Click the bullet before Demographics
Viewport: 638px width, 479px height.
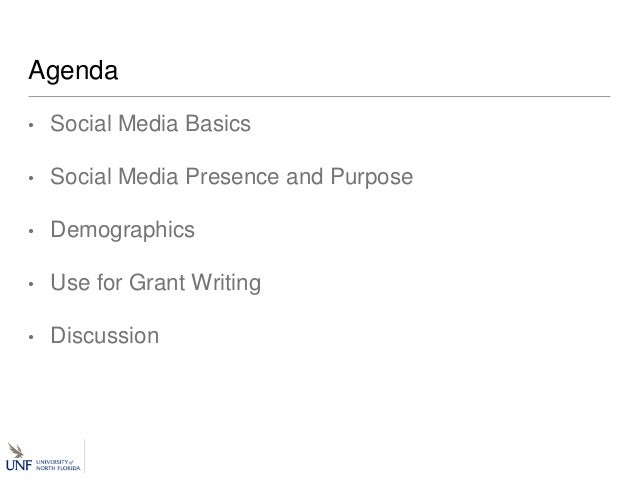pyautogui.click(x=31, y=234)
